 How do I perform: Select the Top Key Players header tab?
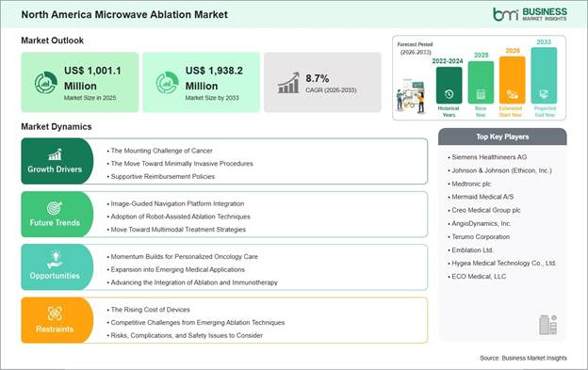click(502, 137)
